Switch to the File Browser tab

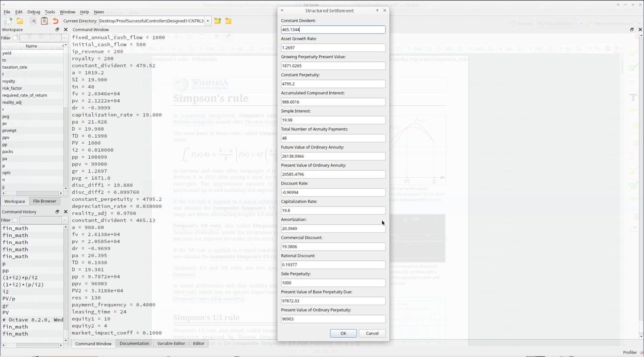[45, 201]
